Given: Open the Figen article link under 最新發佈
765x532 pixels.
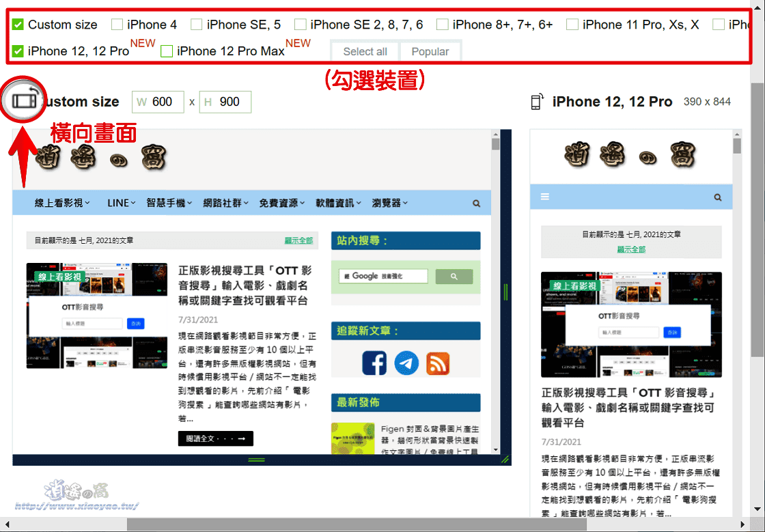Looking at the screenshot, I should [x=430, y=440].
